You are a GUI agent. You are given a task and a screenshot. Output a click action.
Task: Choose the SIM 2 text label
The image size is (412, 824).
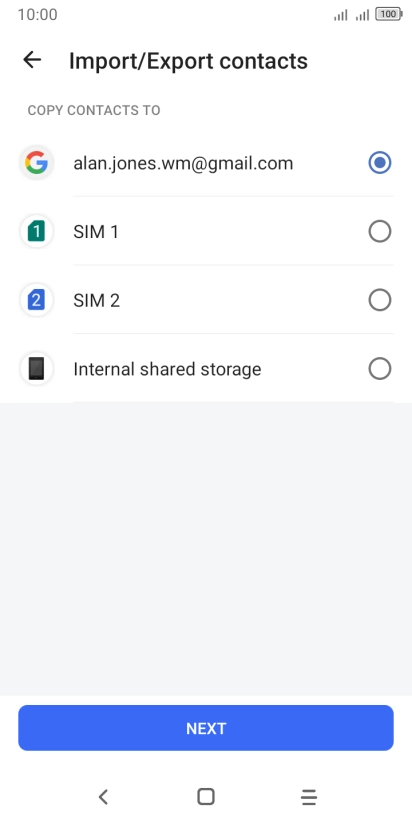pyautogui.click(x=96, y=301)
